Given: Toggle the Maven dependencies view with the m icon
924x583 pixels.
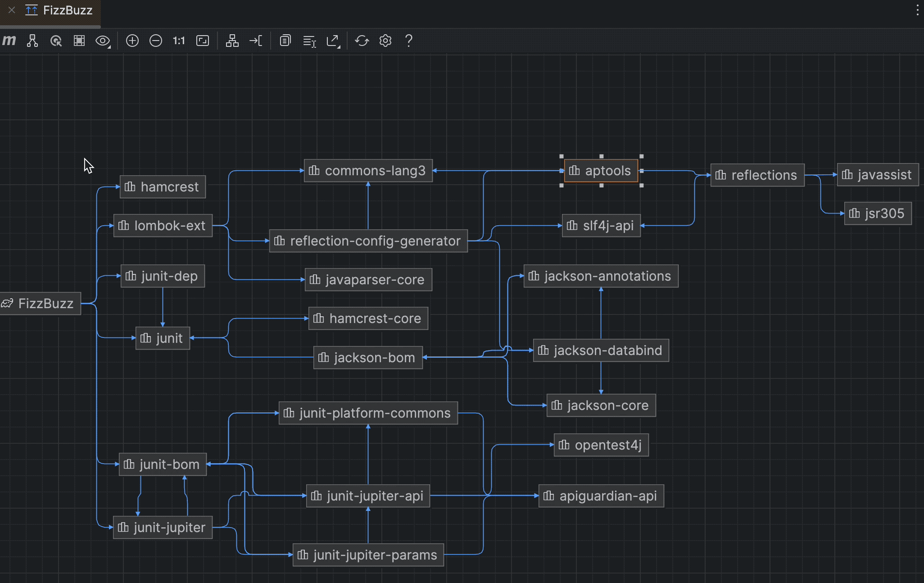Looking at the screenshot, I should pos(8,41).
